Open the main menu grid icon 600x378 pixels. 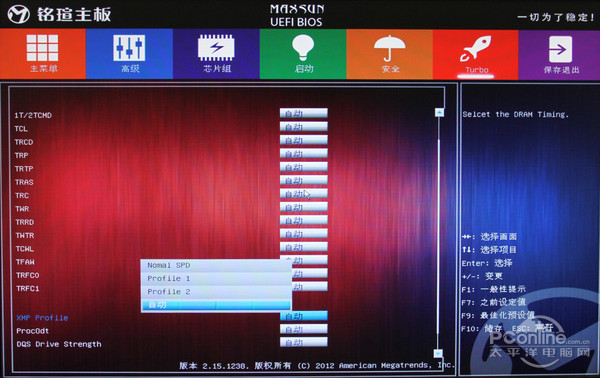(42, 48)
